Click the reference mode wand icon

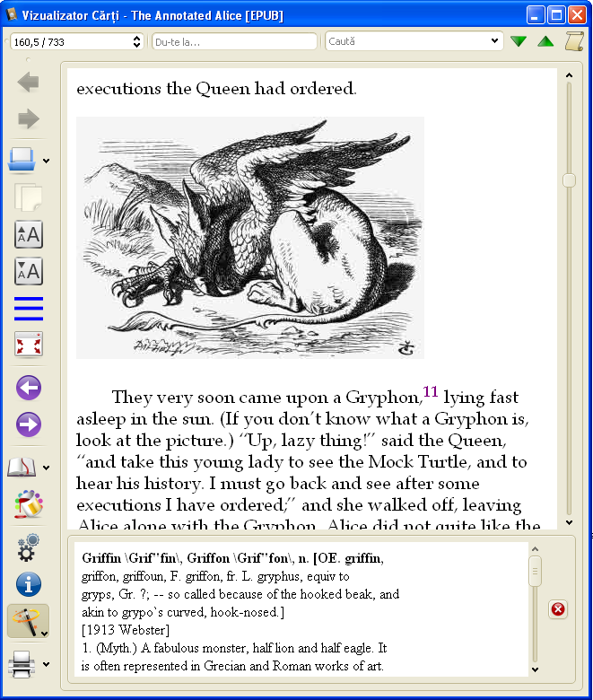[x=24, y=621]
